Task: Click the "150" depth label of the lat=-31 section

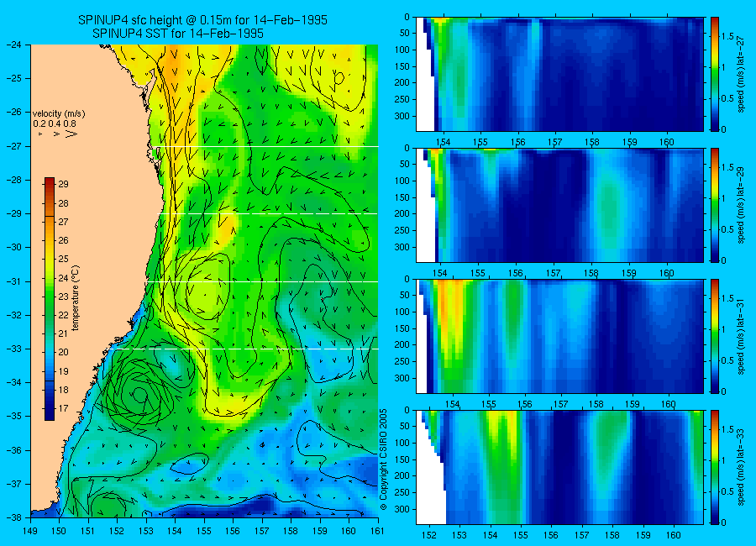Action: pyautogui.click(x=402, y=328)
